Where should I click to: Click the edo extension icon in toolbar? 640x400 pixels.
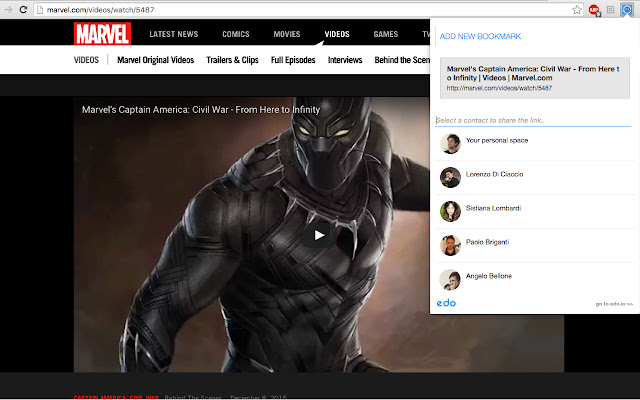pyautogui.click(x=626, y=8)
